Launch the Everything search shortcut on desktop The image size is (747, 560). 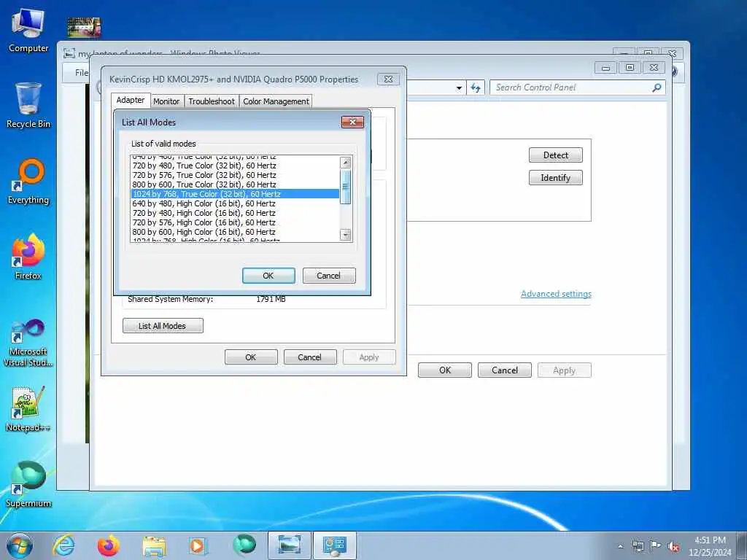pyautogui.click(x=28, y=182)
